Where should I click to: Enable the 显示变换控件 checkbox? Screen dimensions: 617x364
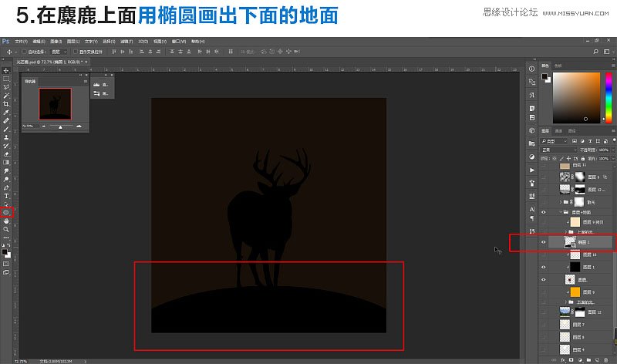click(76, 52)
